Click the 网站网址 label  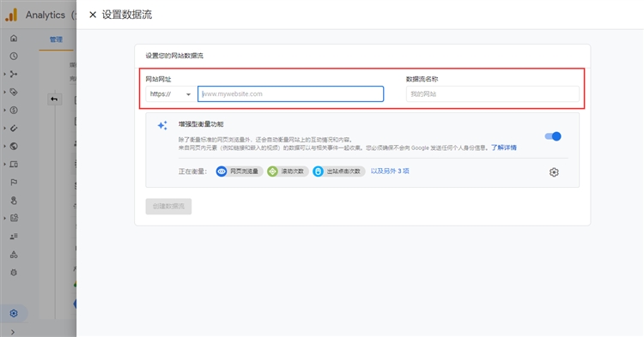click(x=158, y=80)
